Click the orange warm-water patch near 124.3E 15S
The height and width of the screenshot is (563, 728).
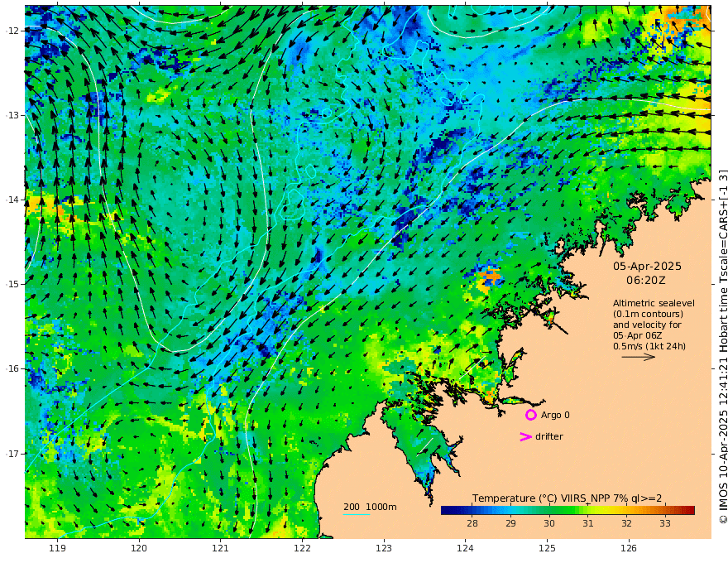point(490,277)
